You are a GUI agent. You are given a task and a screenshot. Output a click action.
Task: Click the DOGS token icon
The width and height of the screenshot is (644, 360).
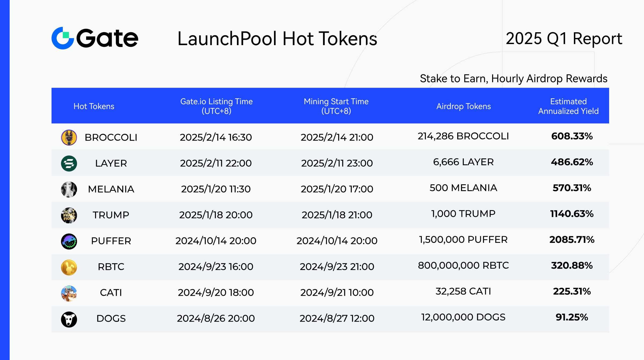pyautogui.click(x=69, y=319)
